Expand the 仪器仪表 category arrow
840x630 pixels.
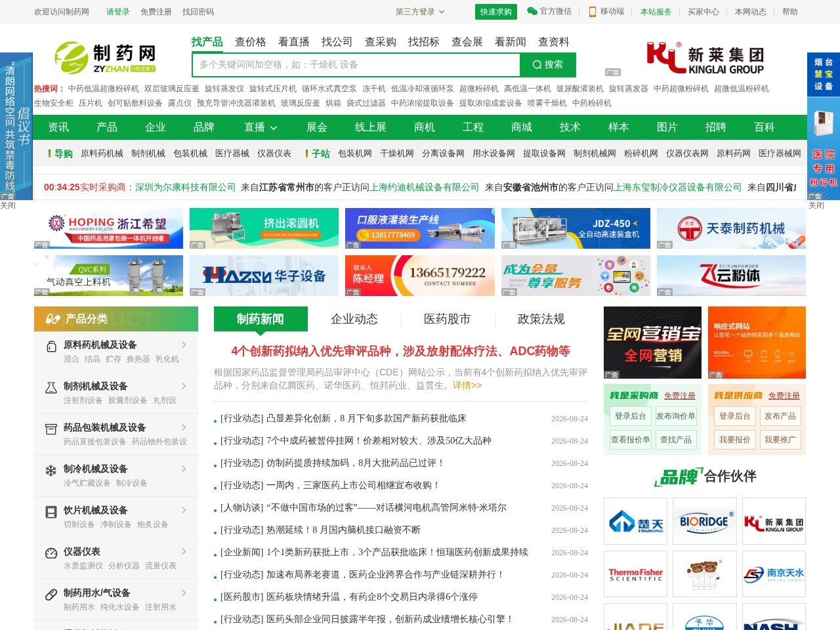pyautogui.click(x=184, y=551)
